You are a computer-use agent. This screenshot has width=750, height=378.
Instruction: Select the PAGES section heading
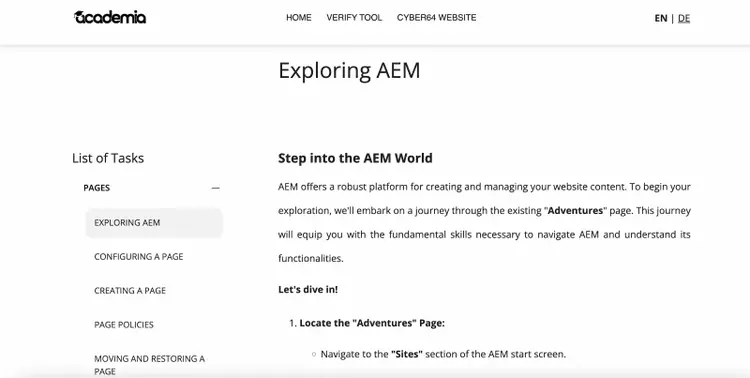coord(97,188)
